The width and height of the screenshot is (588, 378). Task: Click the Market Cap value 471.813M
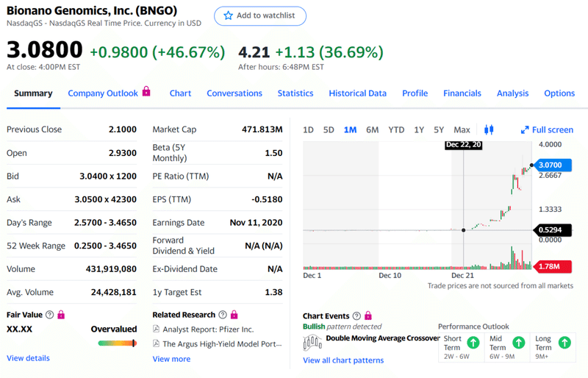(262, 129)
